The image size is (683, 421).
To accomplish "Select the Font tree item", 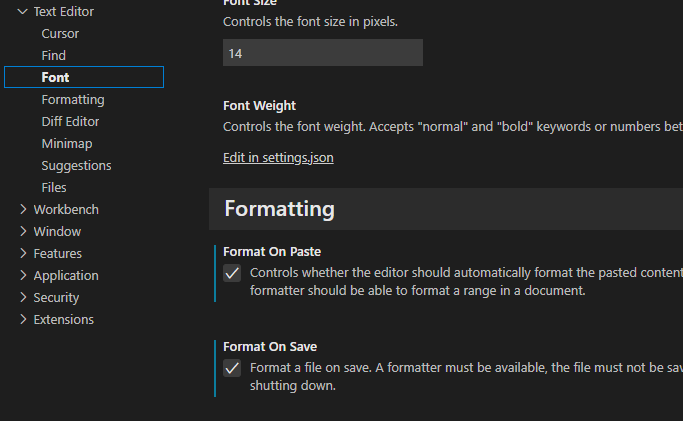I will click(x=84, y=77).
